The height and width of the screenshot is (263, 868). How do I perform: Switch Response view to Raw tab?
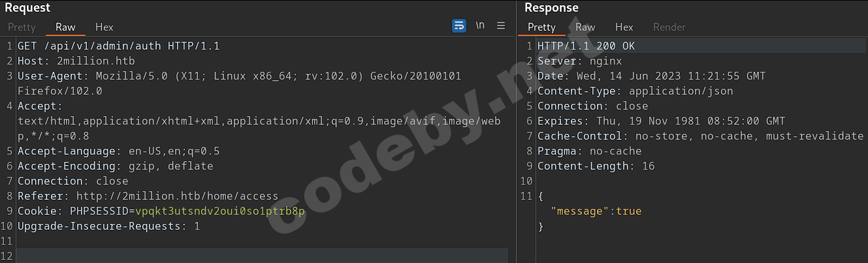coord(585,27)
